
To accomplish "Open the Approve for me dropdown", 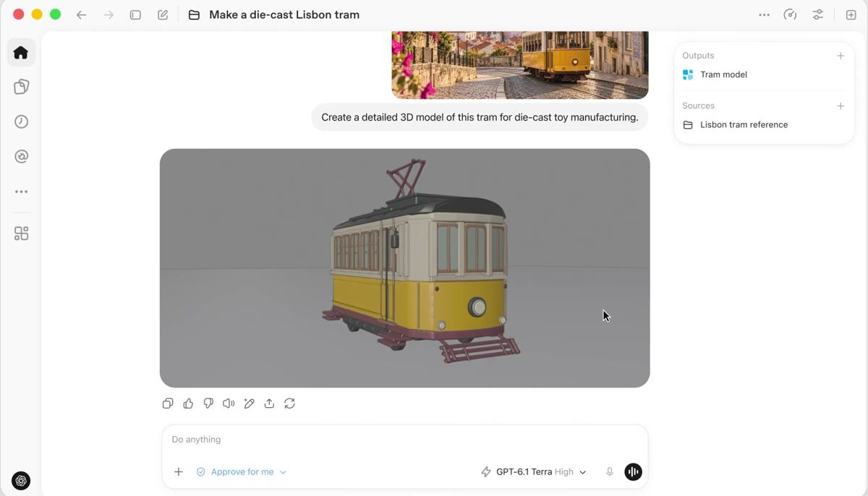I will (242, 472).
